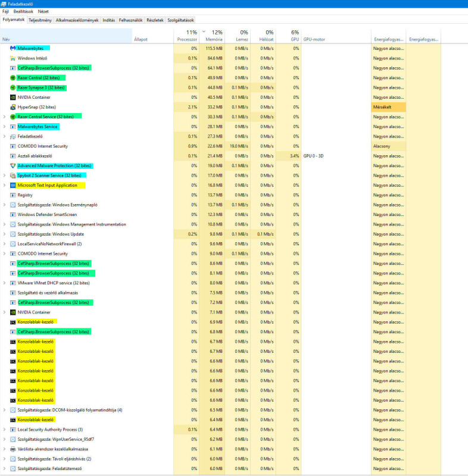Click the Microsoft Text Input Application icon
Viewport: 468px width, 476px height.
pos(13,185)
